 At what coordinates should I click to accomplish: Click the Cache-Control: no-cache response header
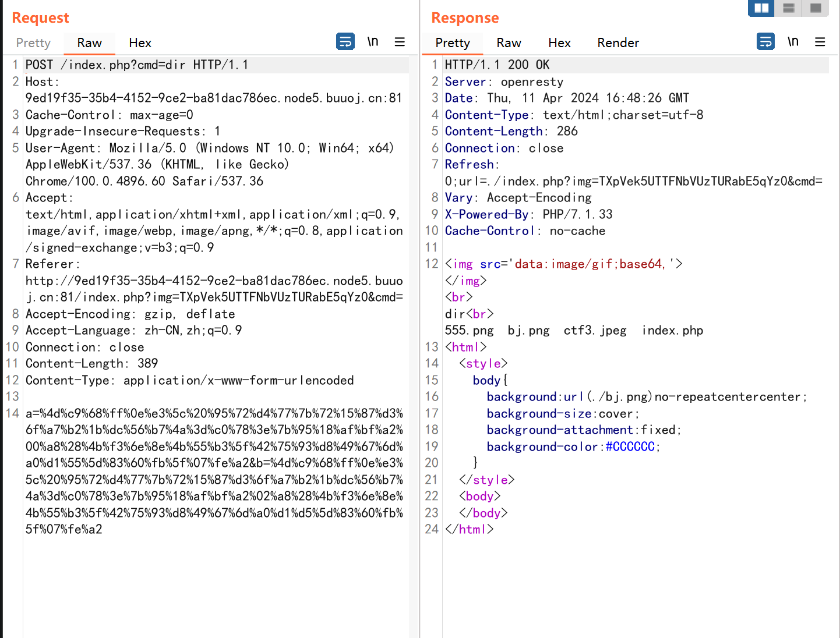[x=525, y=231]
